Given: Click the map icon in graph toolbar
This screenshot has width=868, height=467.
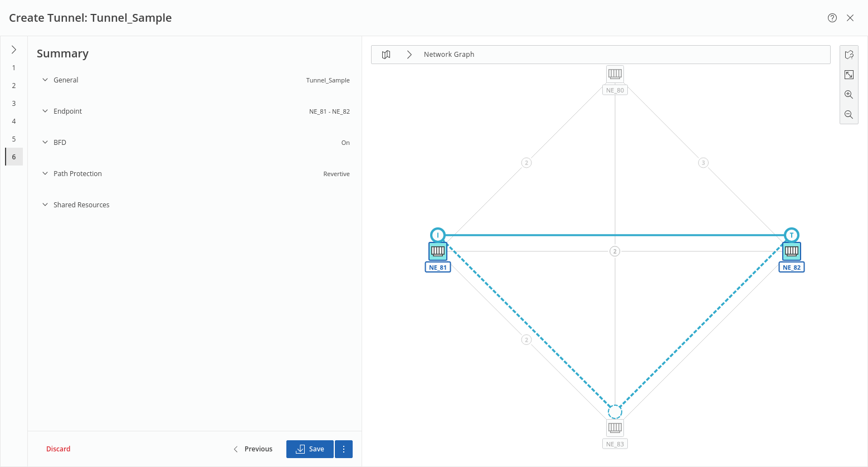Looking at the screenshot, I should pos(386,55).
